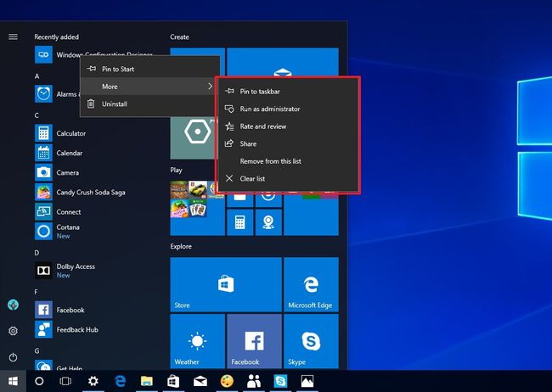
Task: Open Task View on taskbar
Action: pos(65,381)
